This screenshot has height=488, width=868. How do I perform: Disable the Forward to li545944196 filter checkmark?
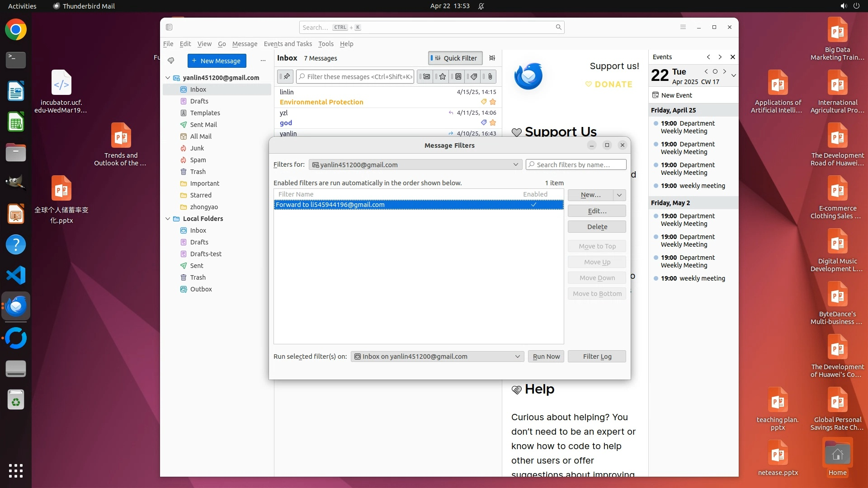click(x=533, y=205)
